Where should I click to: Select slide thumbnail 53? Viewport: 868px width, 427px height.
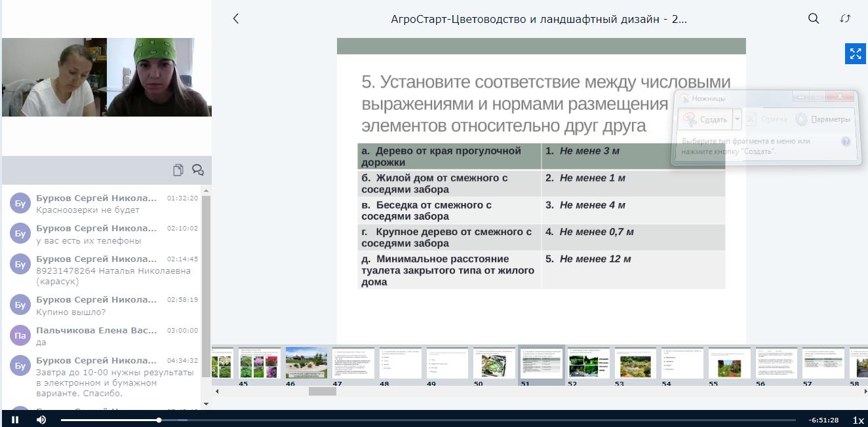tap(635, 363)
